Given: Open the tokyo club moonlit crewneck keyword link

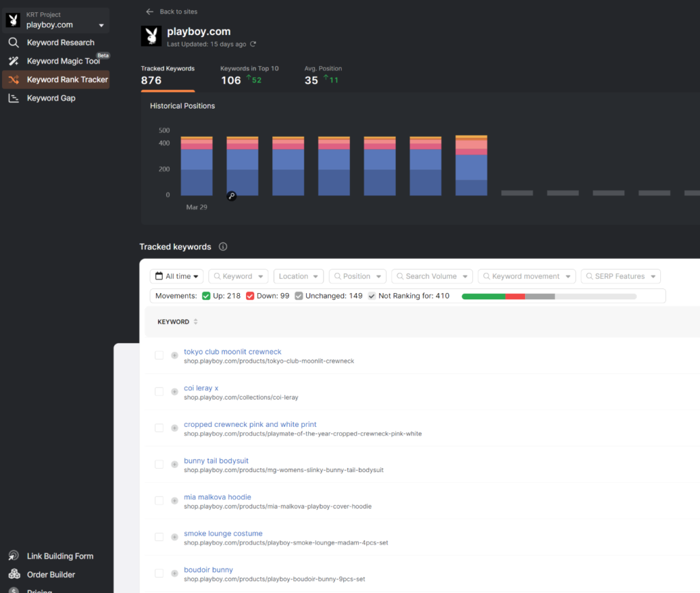Looking at the screenshot, I should pos(232,352).
